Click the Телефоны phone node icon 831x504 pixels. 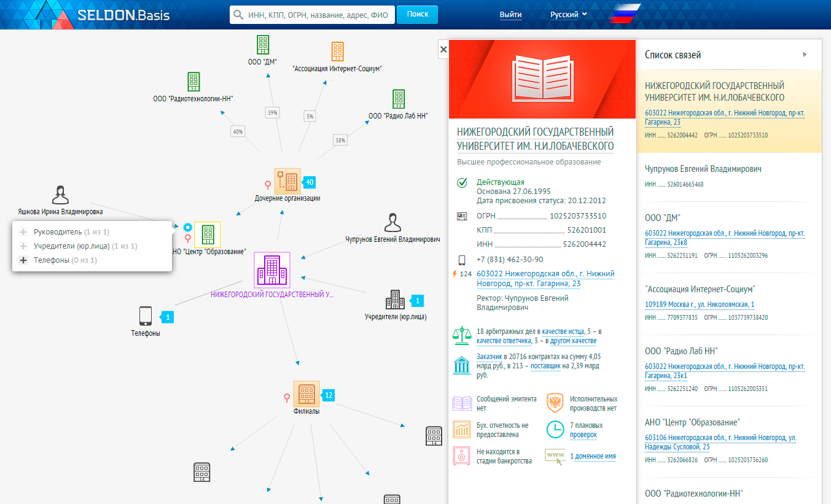click(x=145, y=316)
